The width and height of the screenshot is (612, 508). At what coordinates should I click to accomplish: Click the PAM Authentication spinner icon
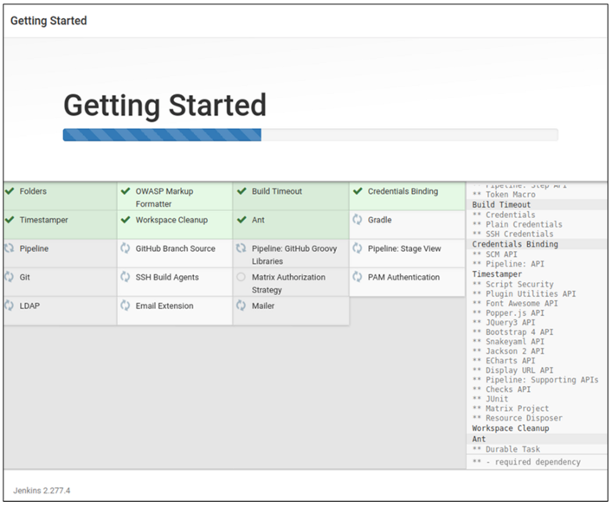click(x=357, y=277)
